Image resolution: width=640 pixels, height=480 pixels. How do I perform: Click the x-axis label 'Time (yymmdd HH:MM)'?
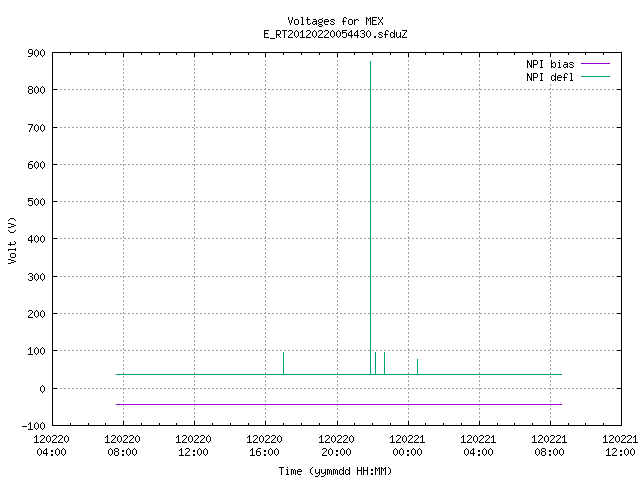(335, 471)
